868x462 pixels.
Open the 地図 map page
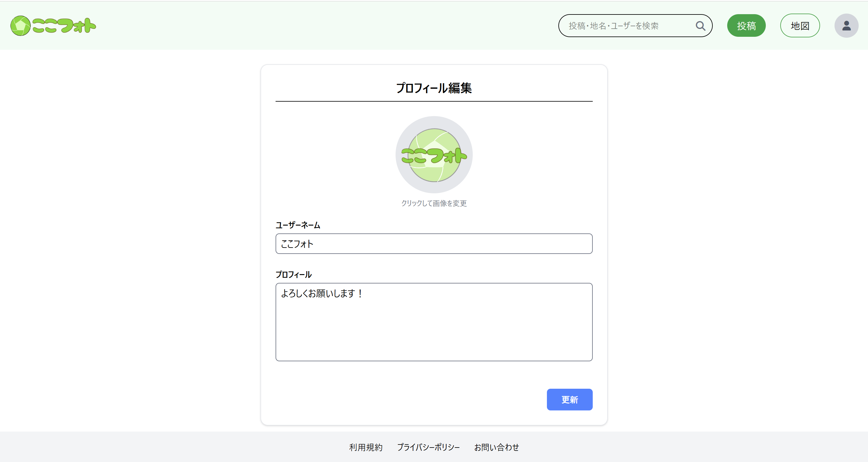pos(800,26)
